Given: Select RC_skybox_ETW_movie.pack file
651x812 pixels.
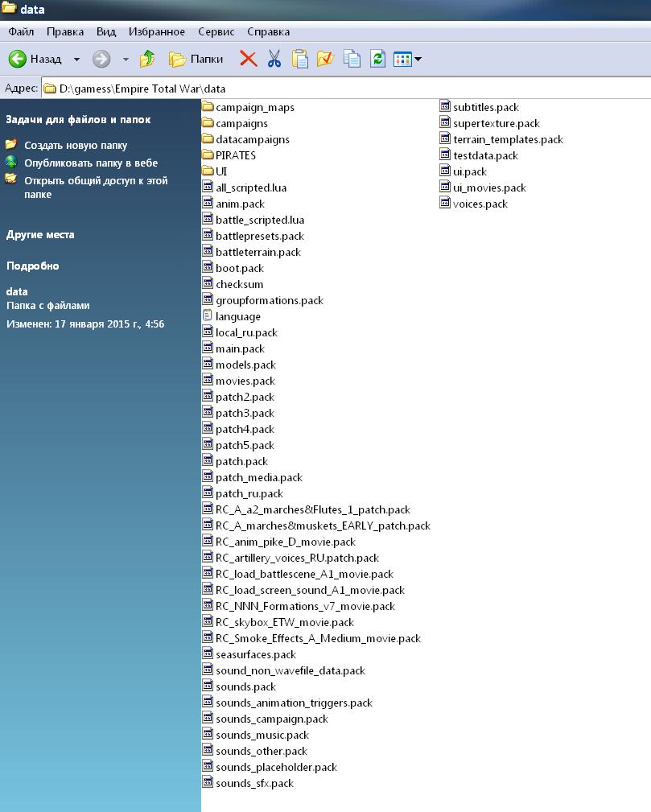Looking at the screenshot, I should pyautogui.click(x=285, y=622).
